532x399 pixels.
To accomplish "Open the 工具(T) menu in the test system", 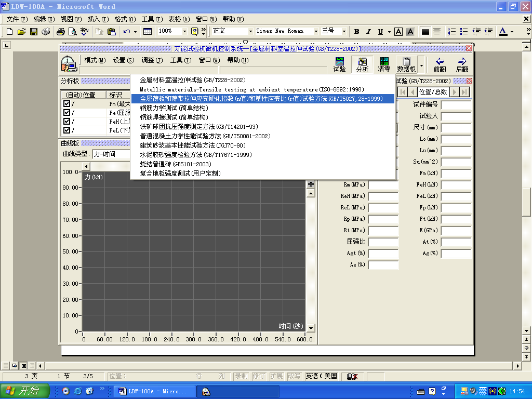I will pos(180,59).
